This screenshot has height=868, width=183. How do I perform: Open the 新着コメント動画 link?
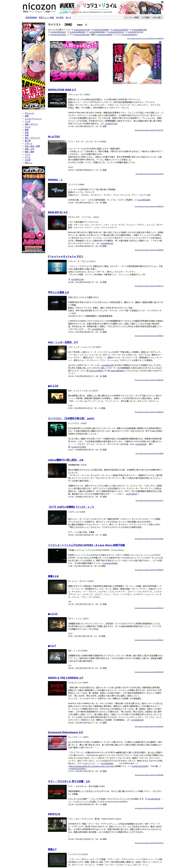coord(46,18)
